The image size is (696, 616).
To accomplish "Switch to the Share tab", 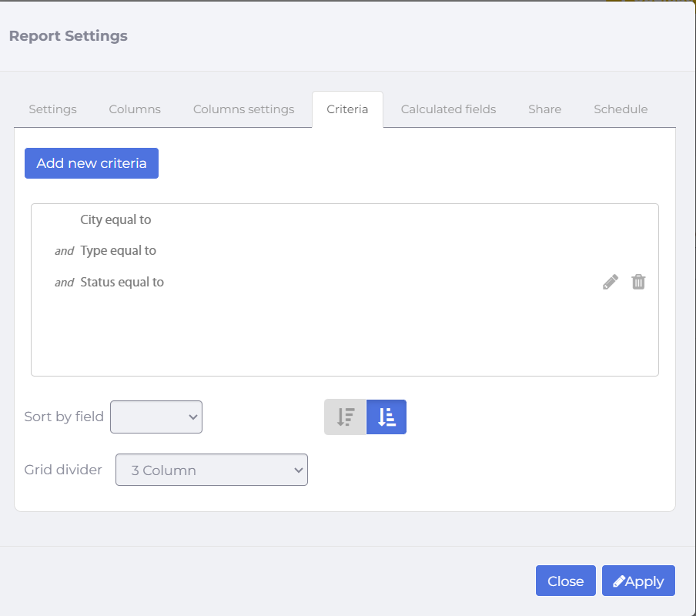I will [x=544, y=109].
